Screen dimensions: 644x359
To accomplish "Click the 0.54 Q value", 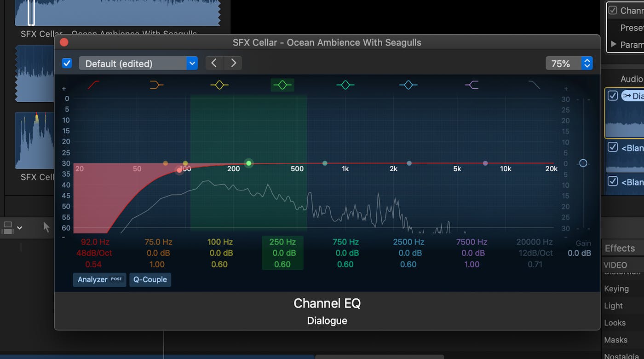I will 94,264.
